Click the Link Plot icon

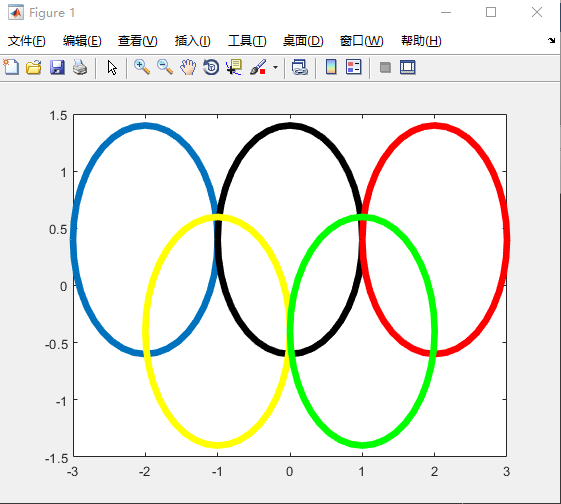300,67
